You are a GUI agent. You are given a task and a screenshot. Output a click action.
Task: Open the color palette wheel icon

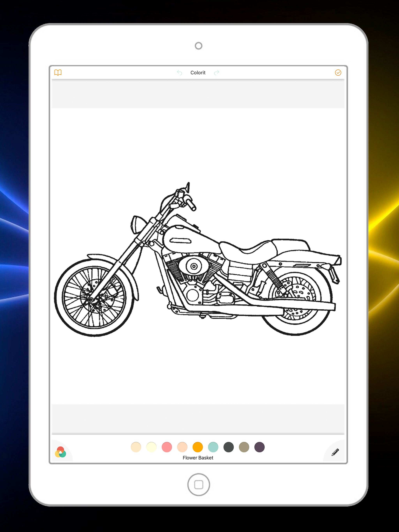61,452
